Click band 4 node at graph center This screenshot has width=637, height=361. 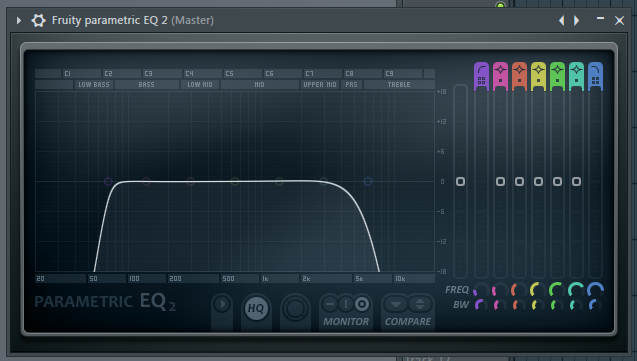[x=235, y=182]
